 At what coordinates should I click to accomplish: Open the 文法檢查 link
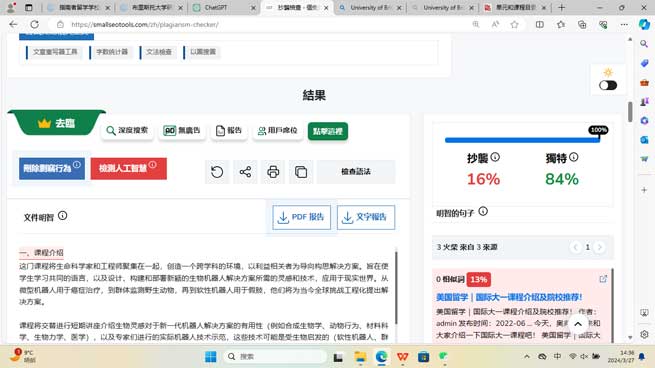[158, 52]
